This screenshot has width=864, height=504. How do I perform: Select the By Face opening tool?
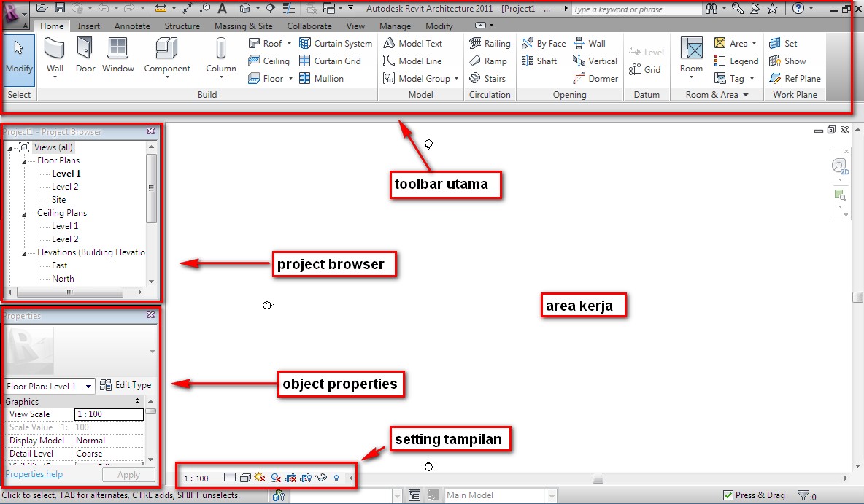pos(544,44)
